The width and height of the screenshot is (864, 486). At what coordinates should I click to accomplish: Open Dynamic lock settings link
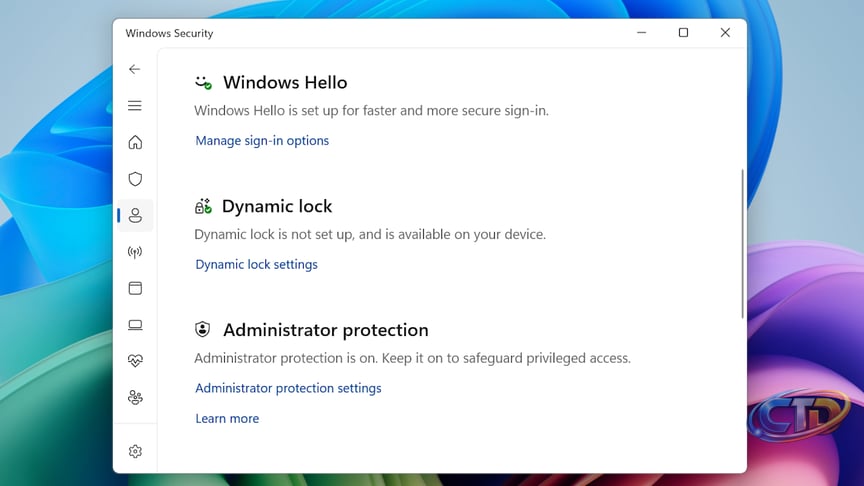(x=256, y=264)
